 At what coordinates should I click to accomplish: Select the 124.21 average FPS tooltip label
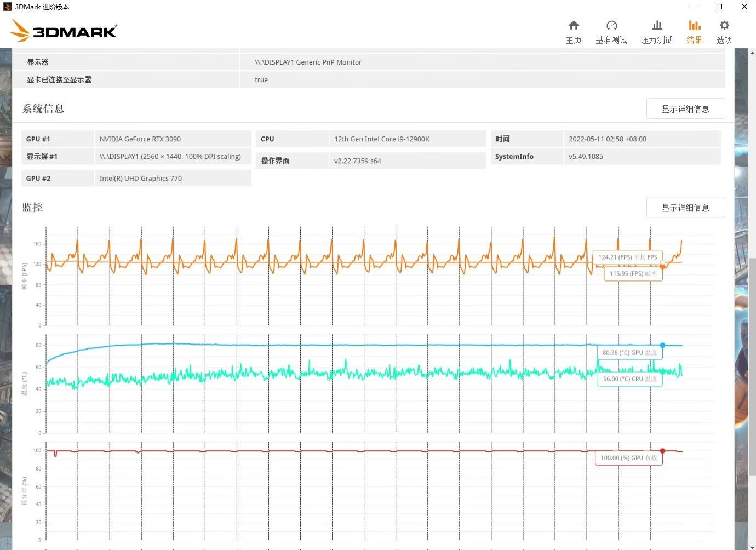(627, 257)
